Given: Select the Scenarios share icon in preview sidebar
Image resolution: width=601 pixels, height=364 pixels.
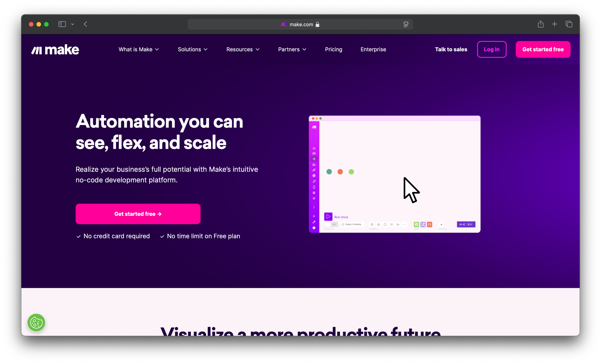Looking at the screenshot, I should (x=314, y=159).
